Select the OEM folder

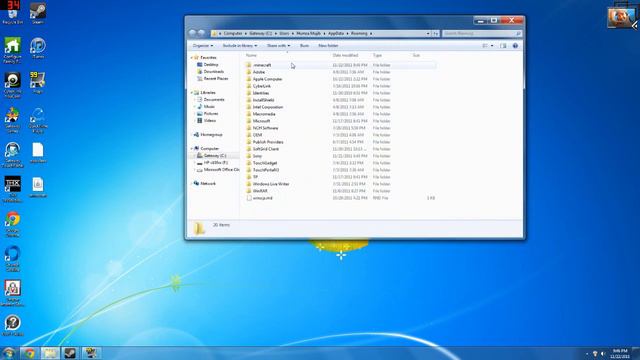point(257,135)
